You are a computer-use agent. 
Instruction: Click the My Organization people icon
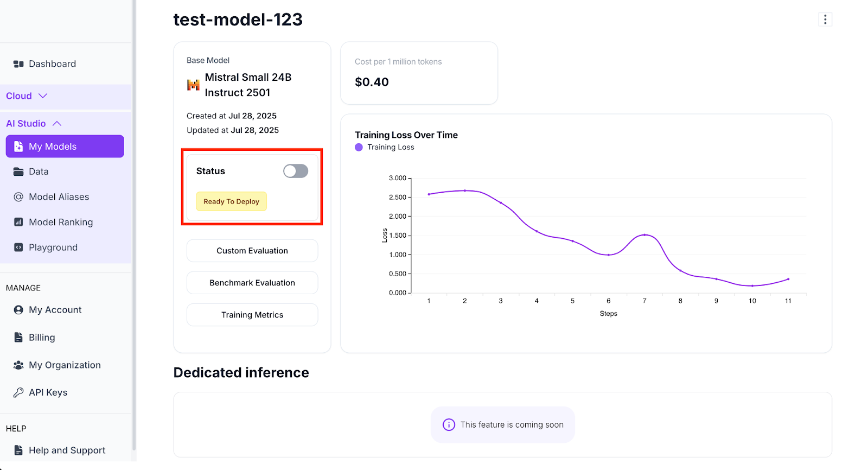click(18, 365)
